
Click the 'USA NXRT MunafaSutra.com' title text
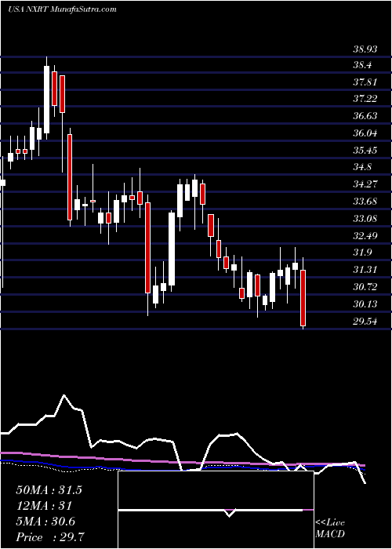pyautogui.click(x=62, y=9)
